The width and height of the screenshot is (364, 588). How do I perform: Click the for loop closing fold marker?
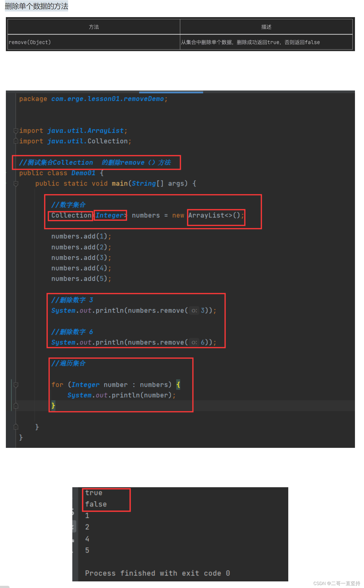click(x=16, y=406)
